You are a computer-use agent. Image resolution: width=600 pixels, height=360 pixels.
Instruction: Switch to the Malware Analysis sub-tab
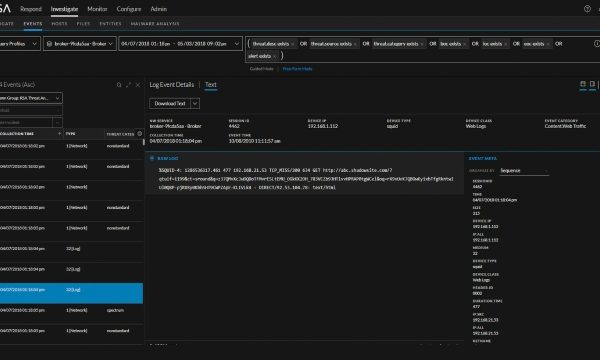[155, 24]
